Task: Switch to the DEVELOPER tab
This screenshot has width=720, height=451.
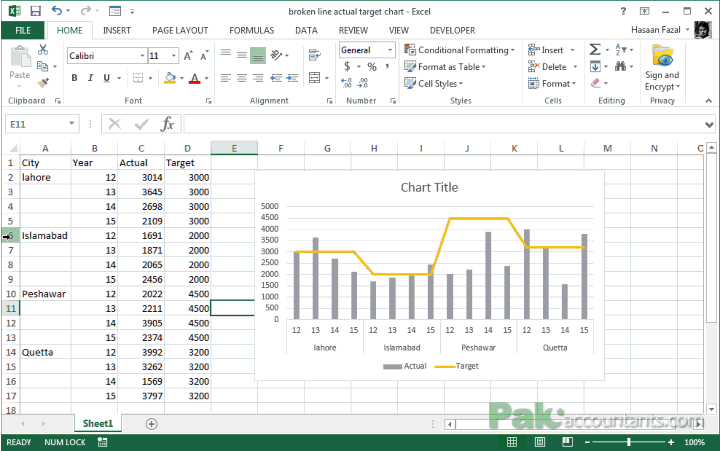Action: pyautogui.click(x=452, y=30)
